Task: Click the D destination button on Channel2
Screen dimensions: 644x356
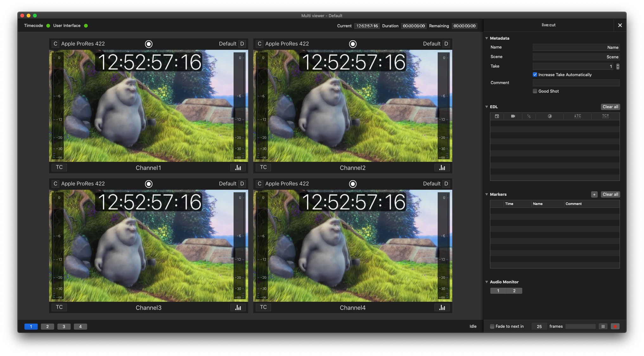Action: pyautogui.click(x=446, y=44)
